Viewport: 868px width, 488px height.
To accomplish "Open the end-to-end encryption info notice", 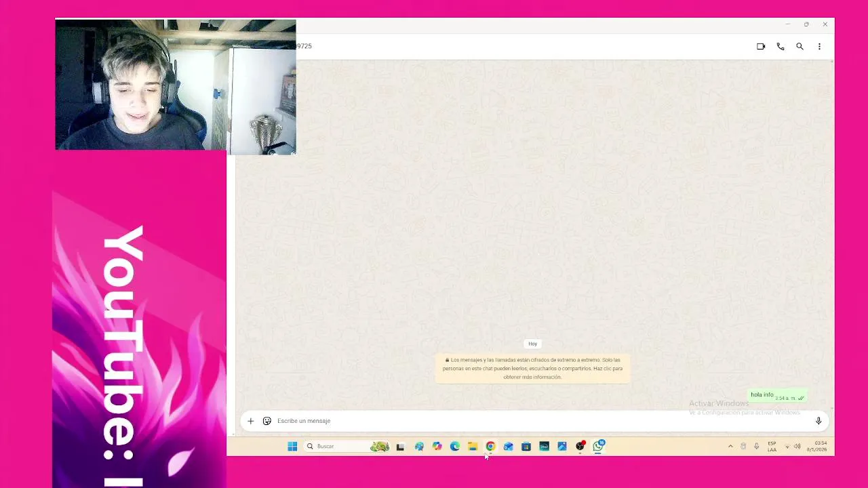I will pyautogui.click(x=533, y=369).
